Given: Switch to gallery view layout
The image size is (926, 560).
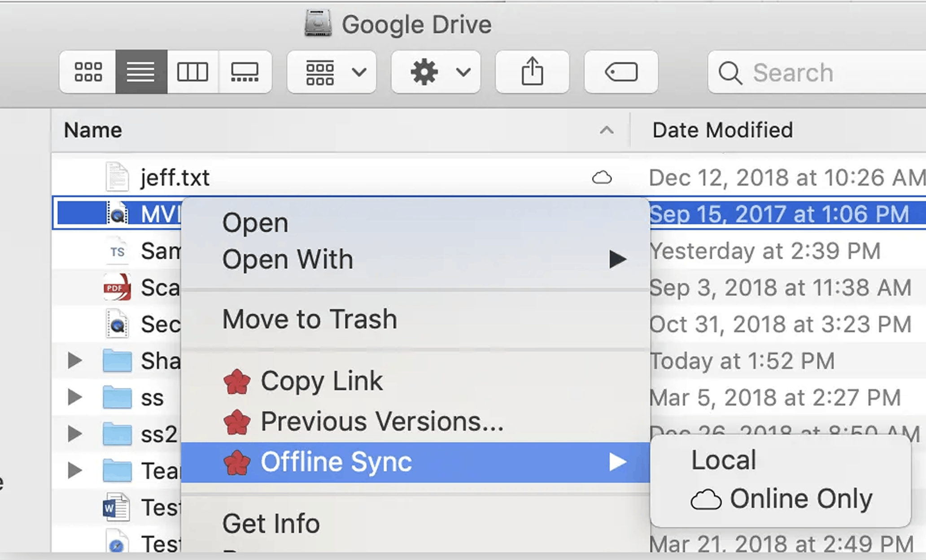Looking at the screenshot, I should coord(245,72).
